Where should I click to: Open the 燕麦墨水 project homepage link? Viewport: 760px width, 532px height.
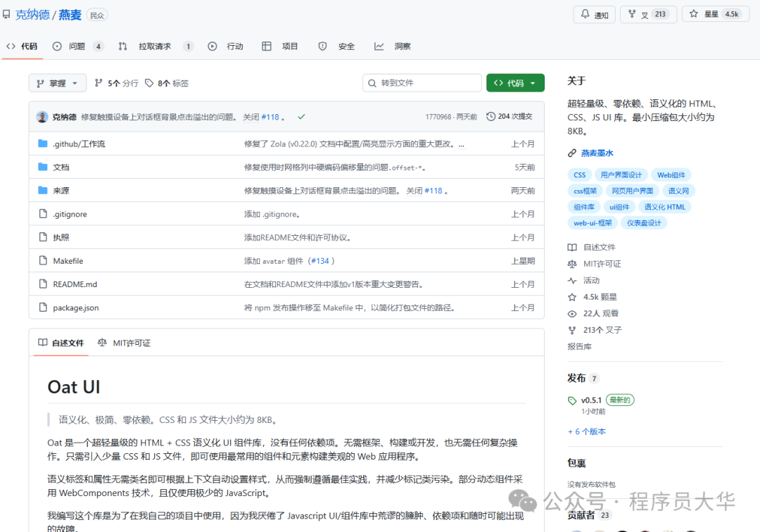click(x=597, y=153)
